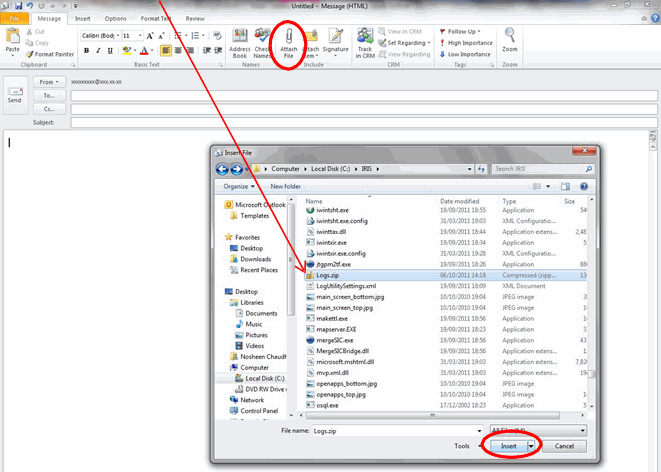Select the Message ribbon tab
Viewport: 661px width, 472px height.
pyautogui.click(x=49, y=19)
